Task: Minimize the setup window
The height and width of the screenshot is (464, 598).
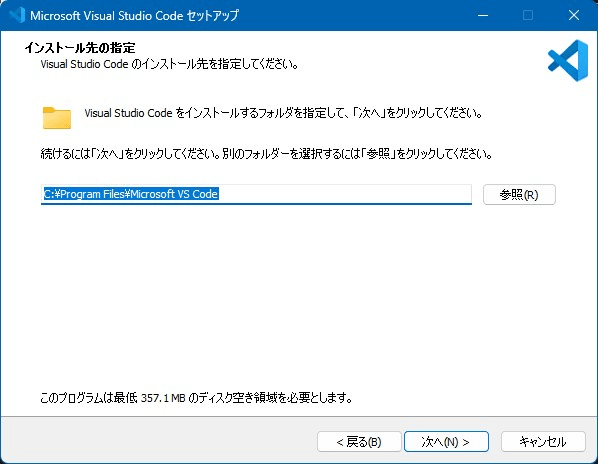Action: pos(483,15)
